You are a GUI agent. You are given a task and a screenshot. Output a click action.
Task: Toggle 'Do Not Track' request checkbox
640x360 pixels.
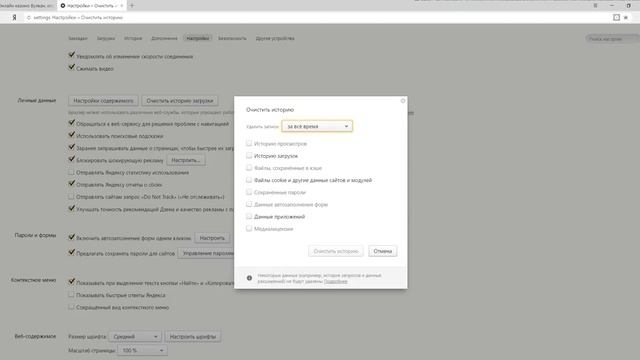(x=71, y=196)
